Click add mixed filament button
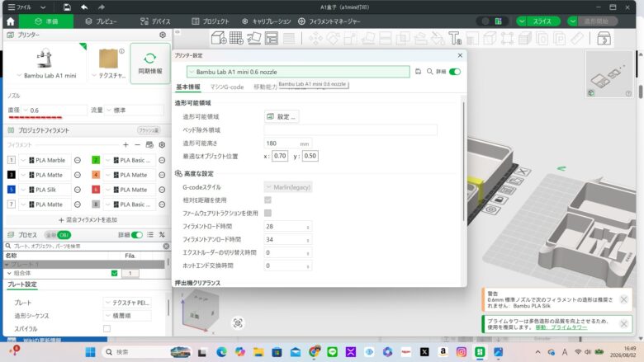644x362 pixels. (x=88, y=219)
